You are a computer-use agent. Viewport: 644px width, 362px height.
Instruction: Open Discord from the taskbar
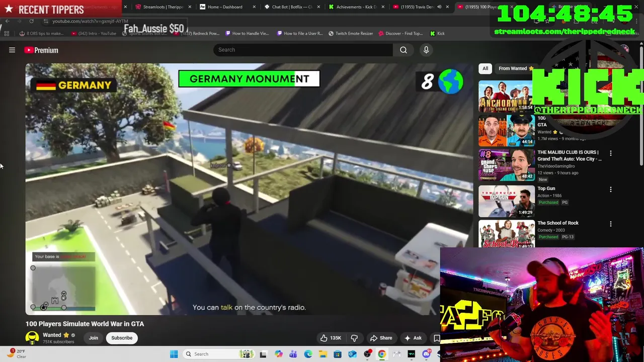pos(426,354)
